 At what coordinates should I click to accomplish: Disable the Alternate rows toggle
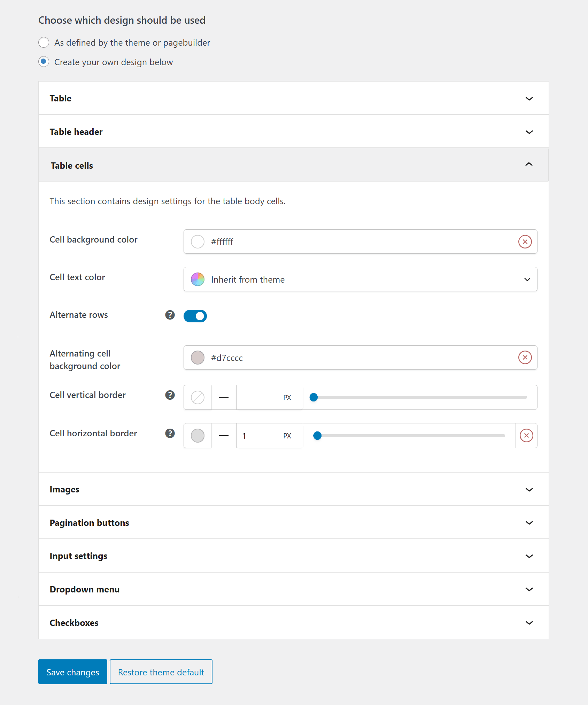click(x=195, y=316)
